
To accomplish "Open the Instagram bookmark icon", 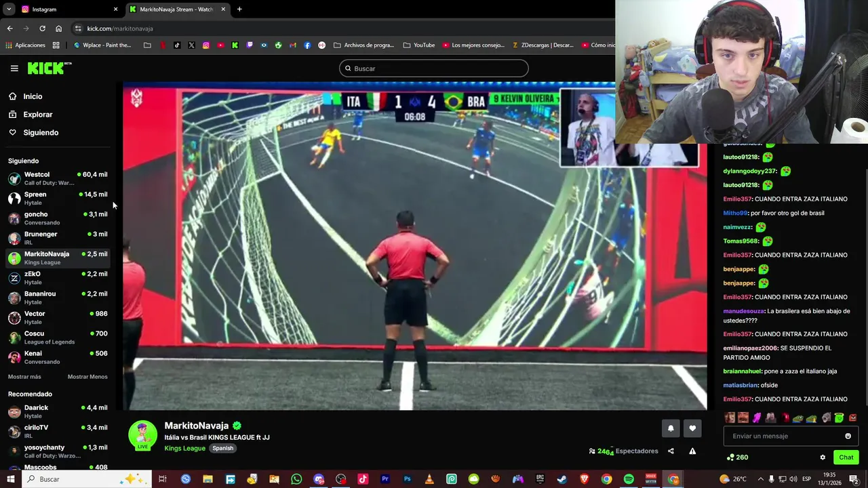I will 206,45.
